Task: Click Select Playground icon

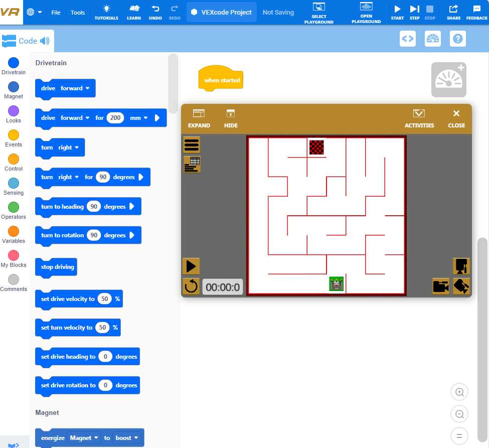Action: pos(318,13)
